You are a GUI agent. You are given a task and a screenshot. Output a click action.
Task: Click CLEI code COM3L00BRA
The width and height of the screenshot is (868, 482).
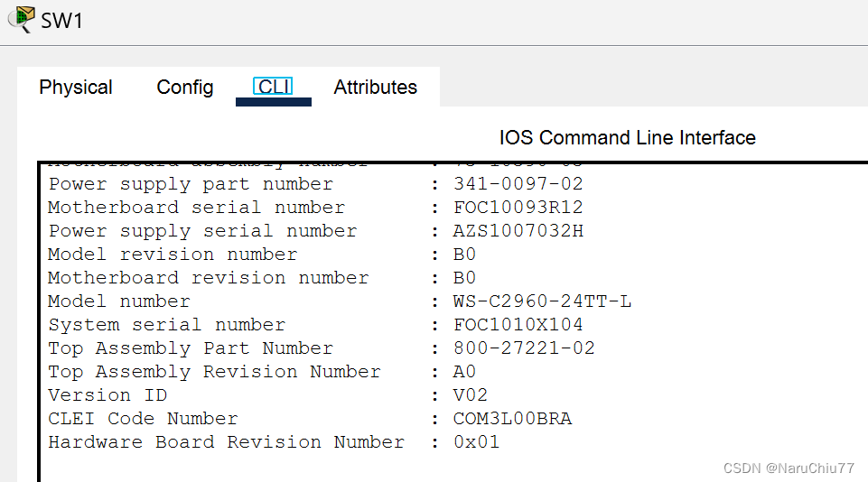point(512,419)
